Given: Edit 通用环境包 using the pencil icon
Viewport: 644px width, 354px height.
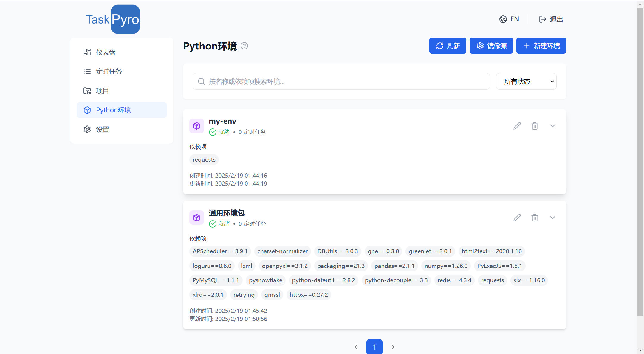Looking at the screenshot, I should pos(517,218).
